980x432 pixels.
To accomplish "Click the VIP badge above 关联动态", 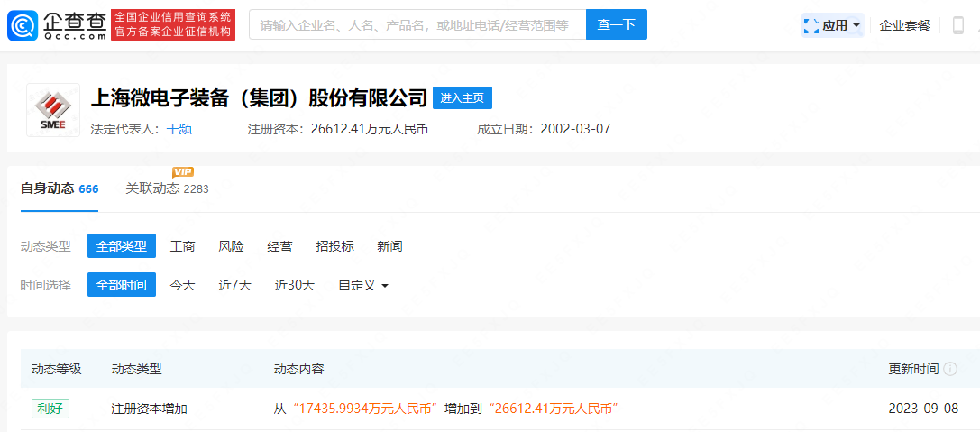I will coord(183,171).
